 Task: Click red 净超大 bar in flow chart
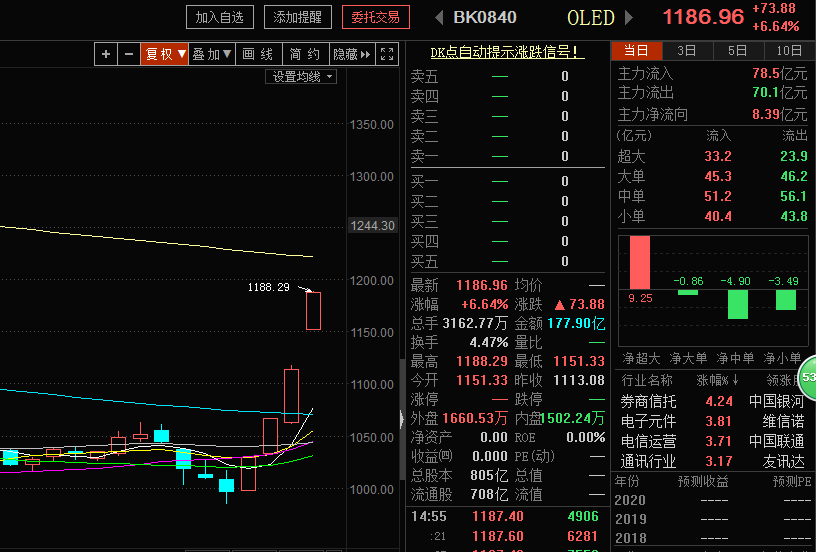click(x=640, y=262)
